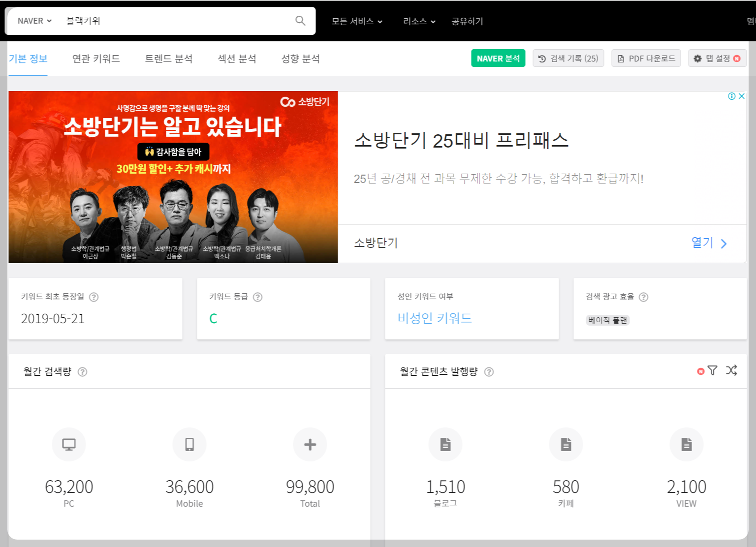Click the Total search volume 99,800
This screenshot has width=756, height=547.
coord(310,487)
